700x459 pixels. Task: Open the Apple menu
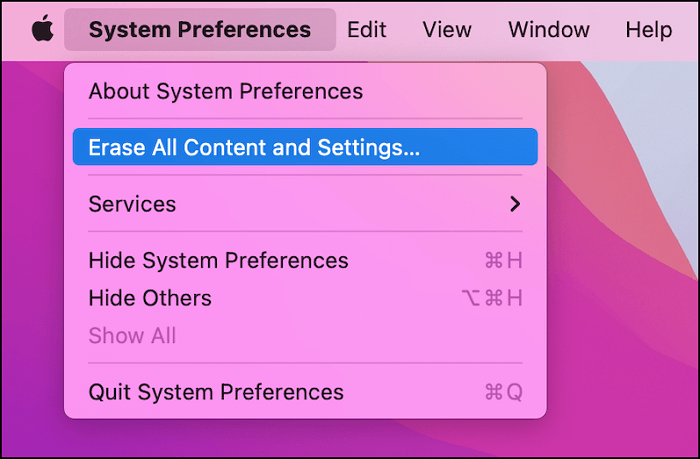coord(42,30)
